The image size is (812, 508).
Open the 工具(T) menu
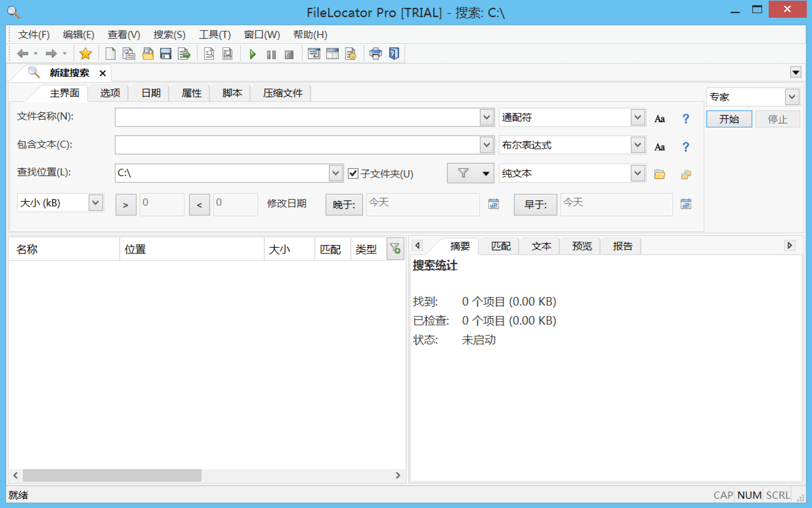click(x=215, y=35)
